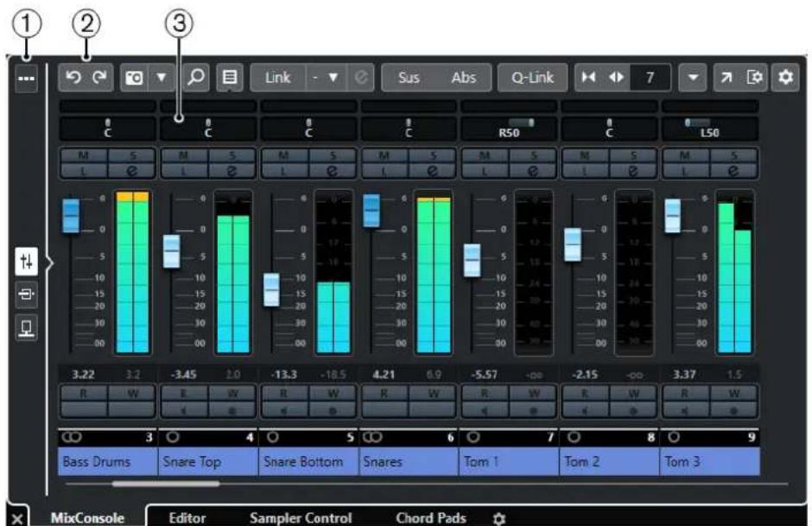Image resolution: width=812 pixels, height=526 pixels.
Task: Show the inserts section icon in left sidebar
Action: coord(27,295)
